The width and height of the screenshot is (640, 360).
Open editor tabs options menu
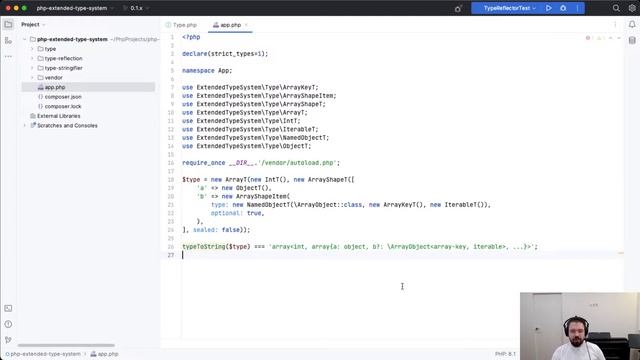tap(615, 24)
